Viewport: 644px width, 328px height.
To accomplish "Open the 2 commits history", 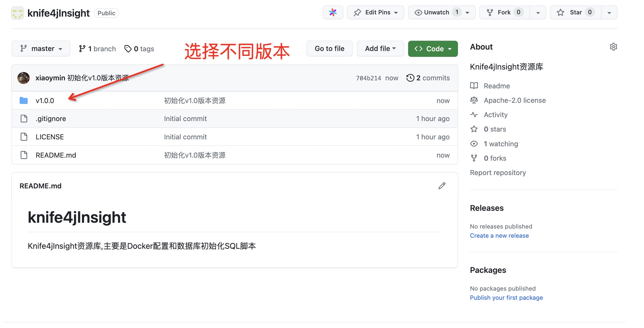I will (428, 78).
